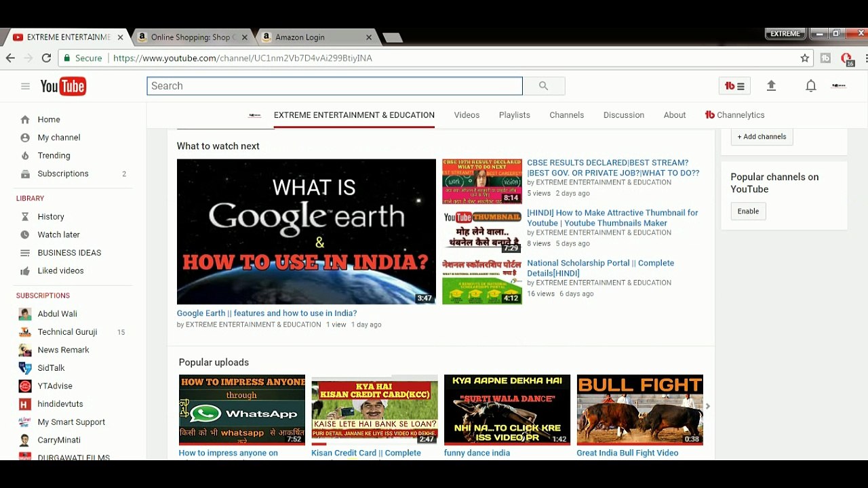The height and width of the screenshot is (488, 868).
Task: Click the Trending flame icon
Action: pyautogui.click(x=25, y=155)
